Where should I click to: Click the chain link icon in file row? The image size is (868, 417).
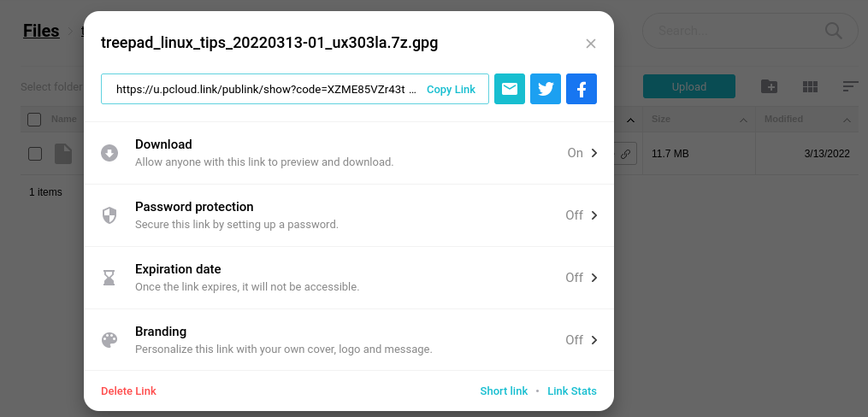tap(625, 154)
